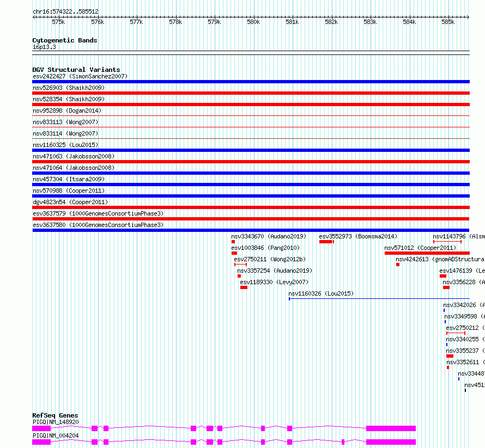Click the nsv471064 (Jakobsson2008) label
The image size is (485, 448).
[x=74, y=168]
